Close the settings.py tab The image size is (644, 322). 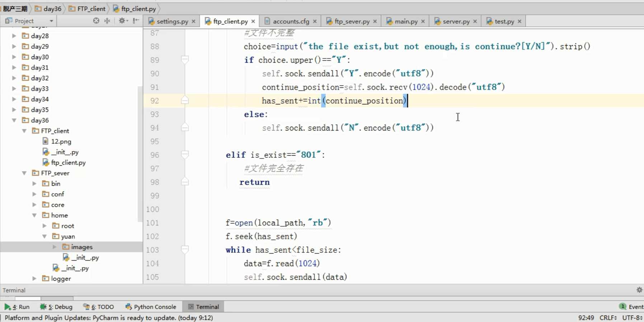(x=194, y=22)
